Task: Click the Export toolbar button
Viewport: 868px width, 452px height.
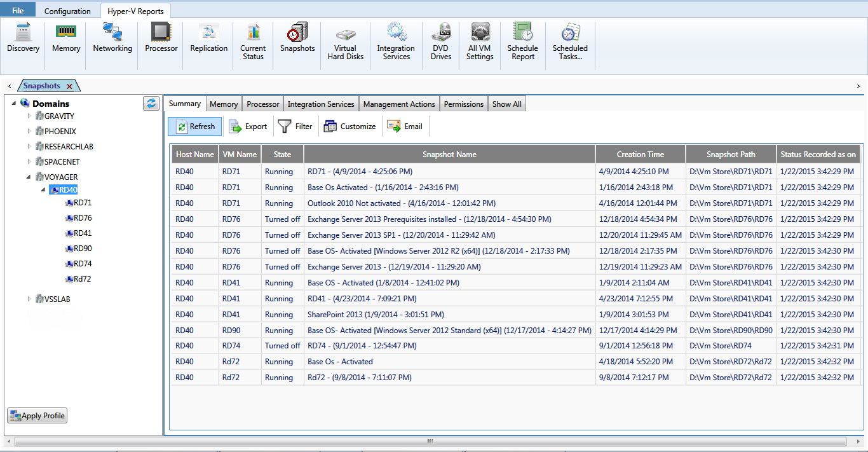Action: pos(248,127)
